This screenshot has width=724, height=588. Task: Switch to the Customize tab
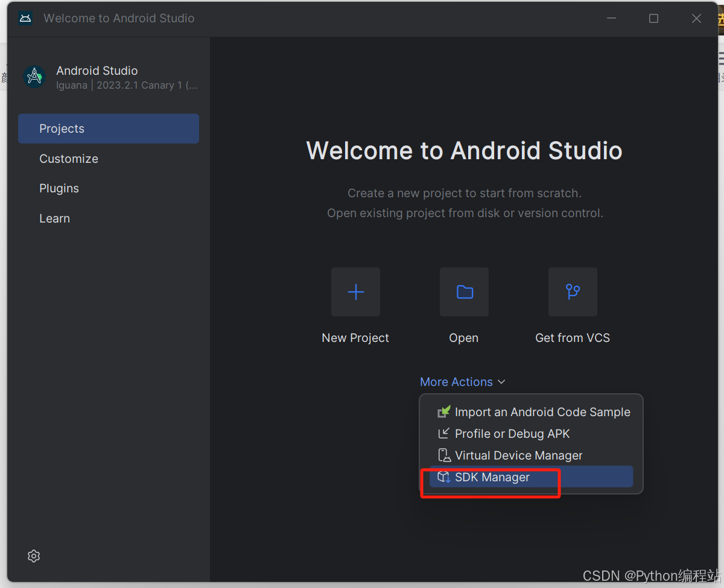109,159
